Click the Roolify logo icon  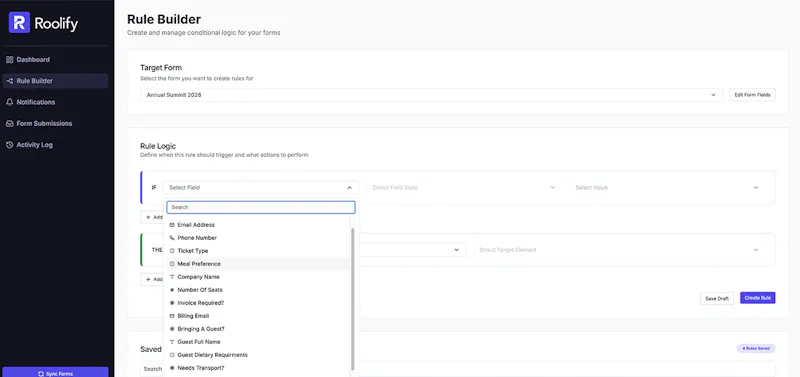click(x=19, y=22)
